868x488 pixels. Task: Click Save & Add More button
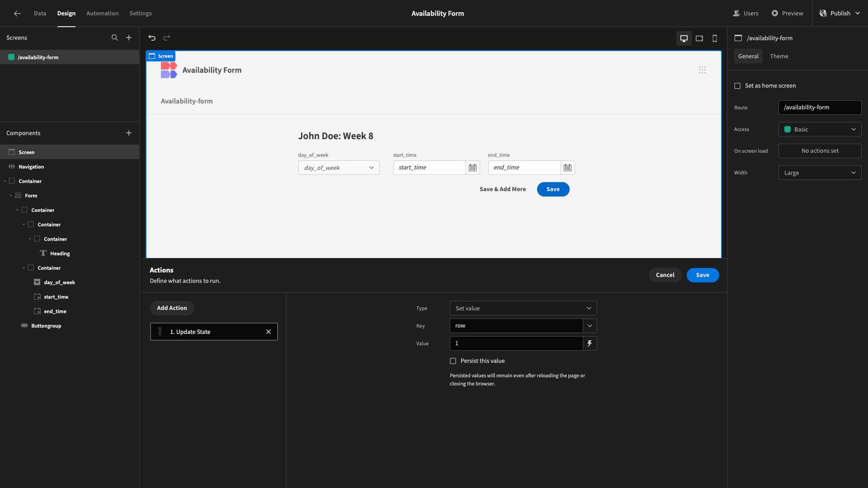[x=503, y=189]
